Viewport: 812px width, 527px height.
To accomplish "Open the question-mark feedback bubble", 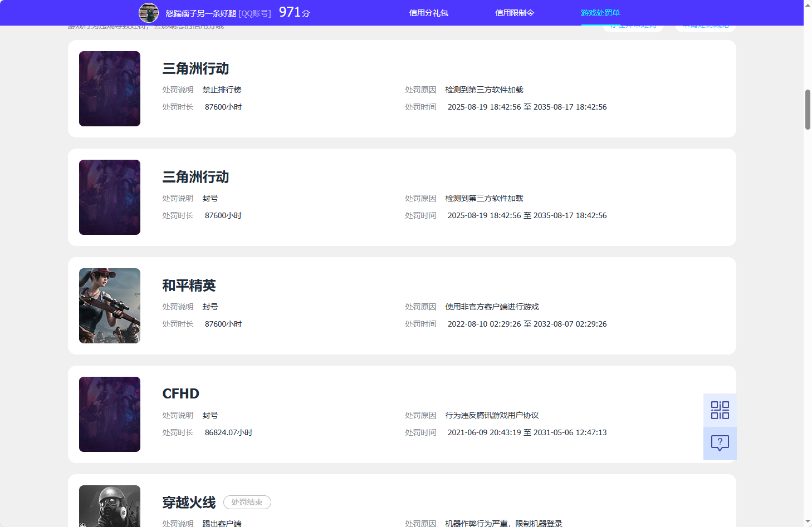I will (720, 443).
